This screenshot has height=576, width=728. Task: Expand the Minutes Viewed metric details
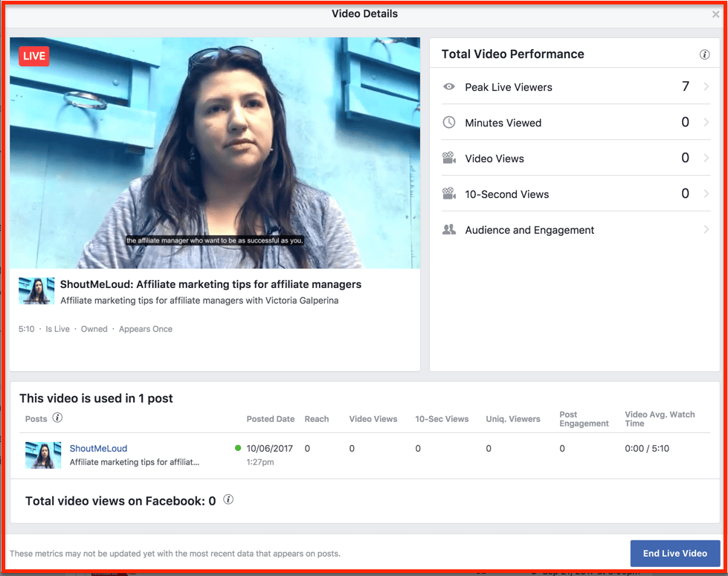pyautogui.click(x=707, y=122)
